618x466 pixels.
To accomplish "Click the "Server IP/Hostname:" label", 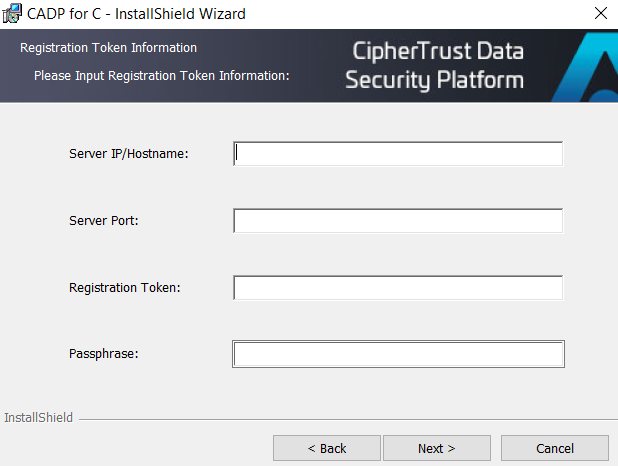I will [129, 154].
